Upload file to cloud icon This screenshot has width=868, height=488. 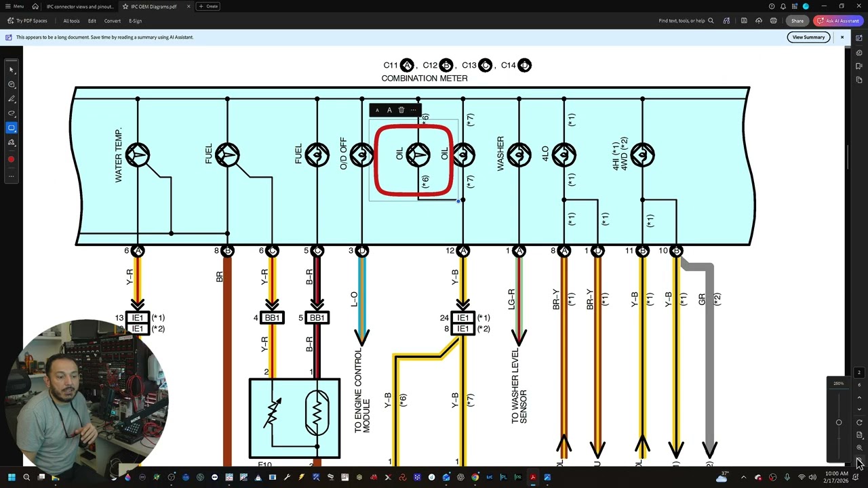(x=758, y=21)
